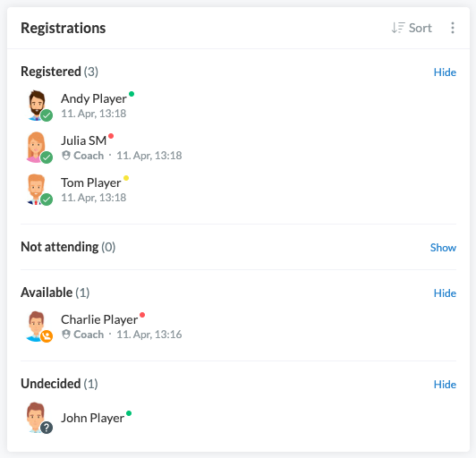Show the Not attending section
The height and width of the screenshot is (458, 476).
[443, 248]
